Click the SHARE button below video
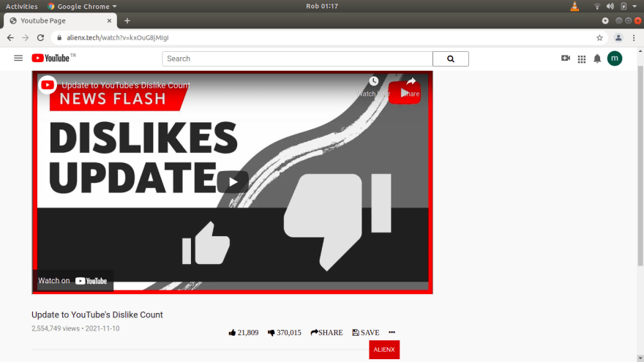 pos(326,333)
